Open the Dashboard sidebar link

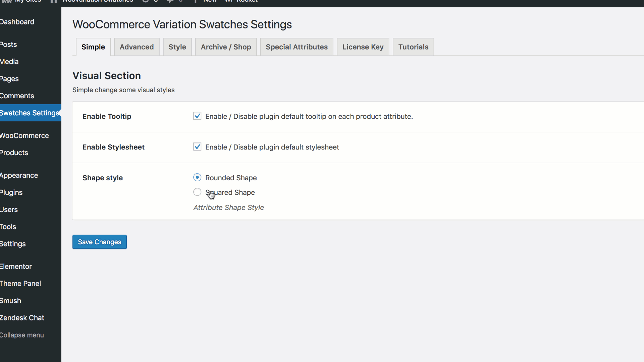coord(17,22)
